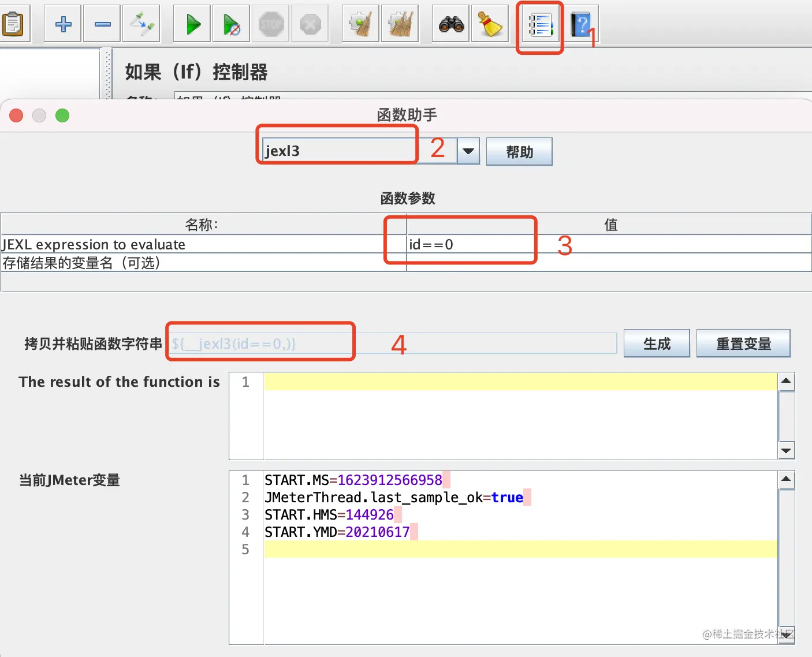
Task: Click scroll-down arrow of the result area
Action: point(786,451)
